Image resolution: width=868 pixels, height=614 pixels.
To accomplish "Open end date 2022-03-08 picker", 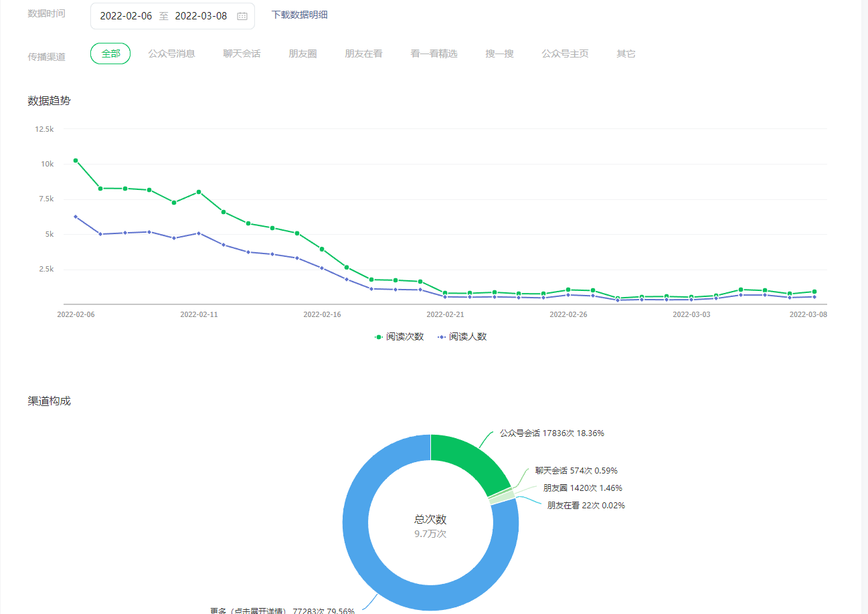I will [201, 16].
